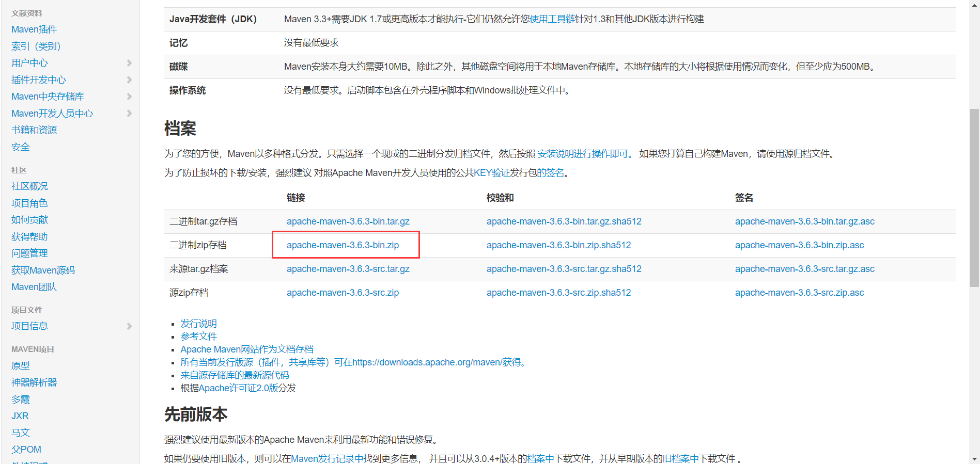Open the 参考文件 link
The image size is (980, 464).
click(198, 337)
